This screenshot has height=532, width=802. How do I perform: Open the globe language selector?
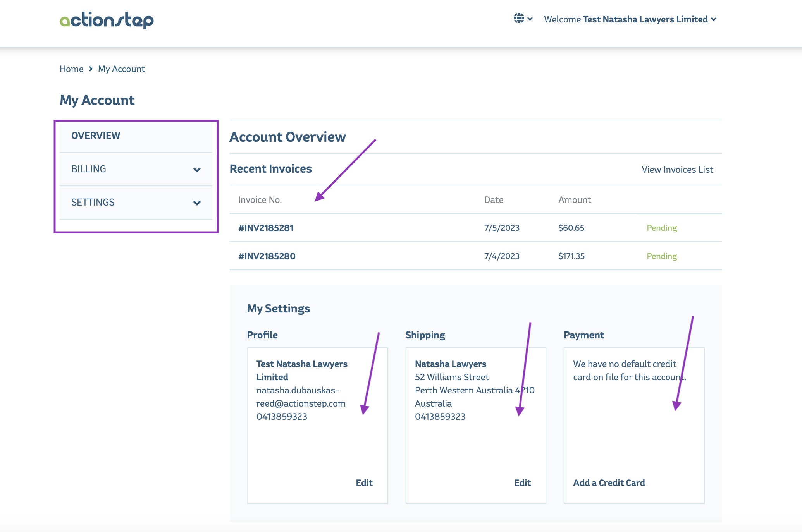click(519, 18)
